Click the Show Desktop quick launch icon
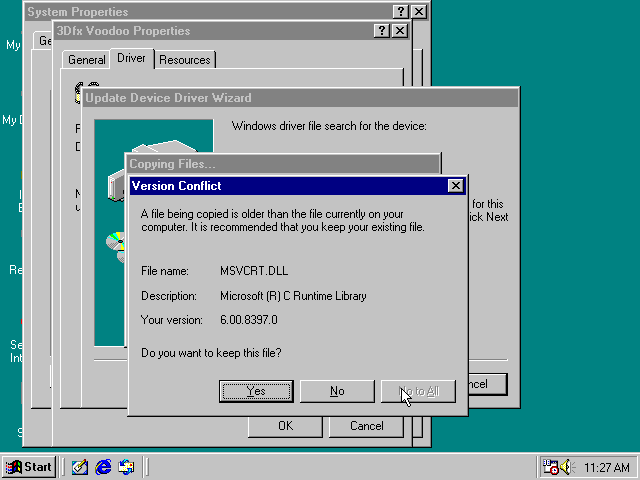 pyautogui.click(x=80, y=467)
